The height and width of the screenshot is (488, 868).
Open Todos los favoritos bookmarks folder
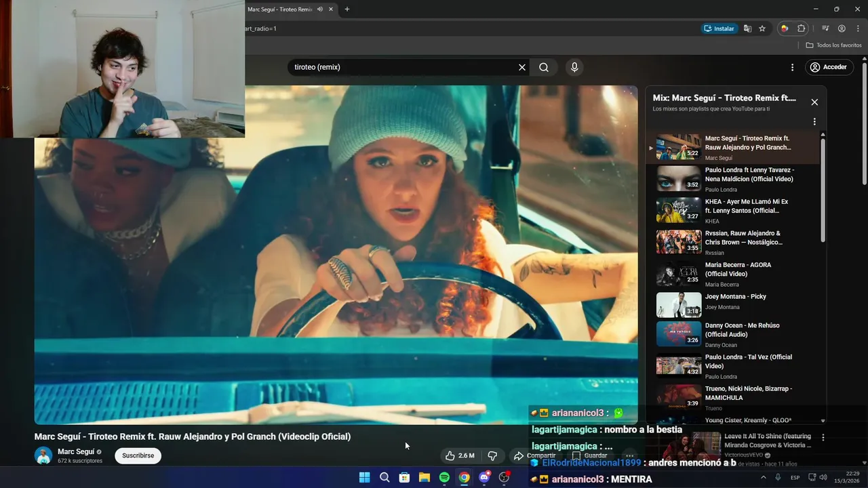833,45
